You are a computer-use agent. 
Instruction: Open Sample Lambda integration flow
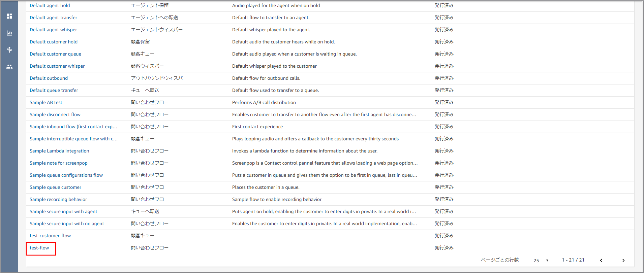click(x=59, y=151)
